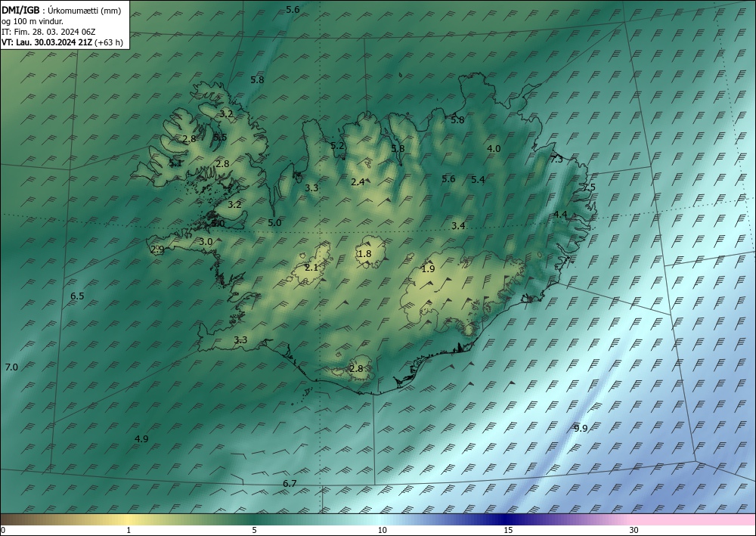Click the 4.4 value in the Eastfjords
The image size is (756, 536).
(x=560, y=215)
